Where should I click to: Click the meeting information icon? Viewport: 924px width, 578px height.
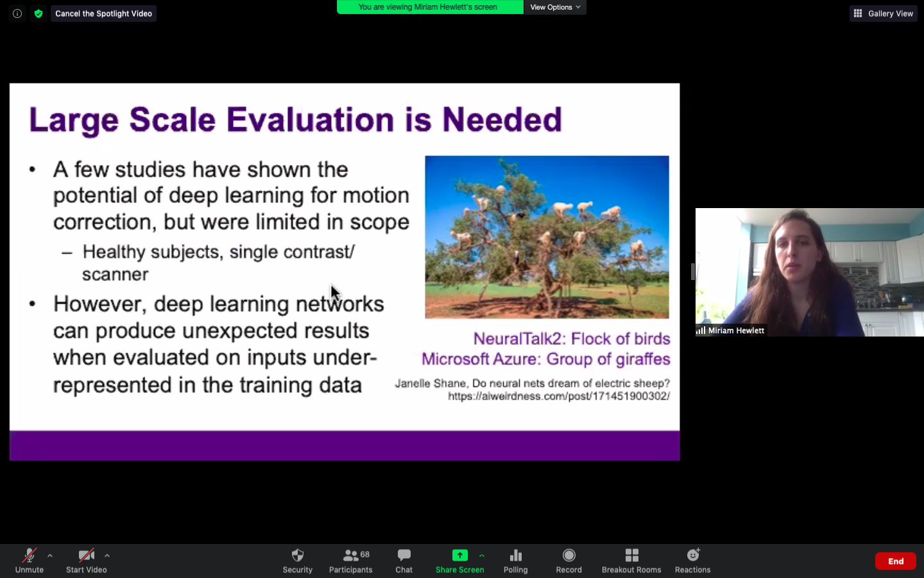pos(17,13)
